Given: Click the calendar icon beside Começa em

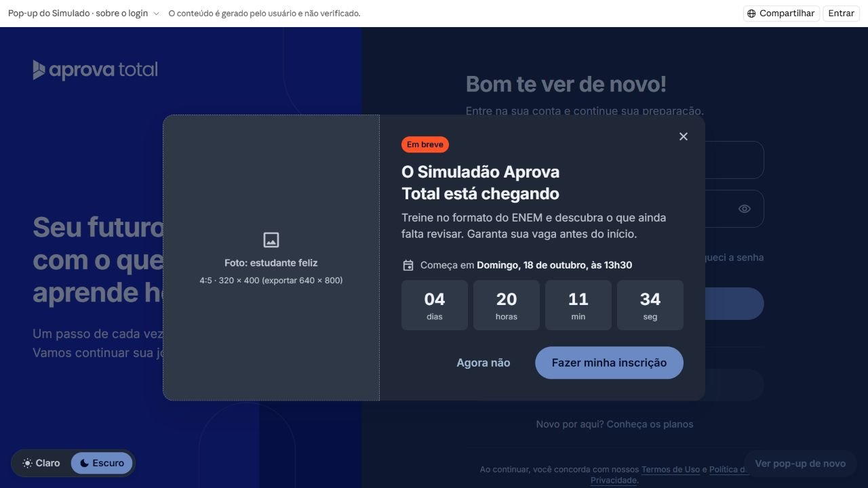Looking at the screenshot, I should pyautogui.click(x=408, y=265).
